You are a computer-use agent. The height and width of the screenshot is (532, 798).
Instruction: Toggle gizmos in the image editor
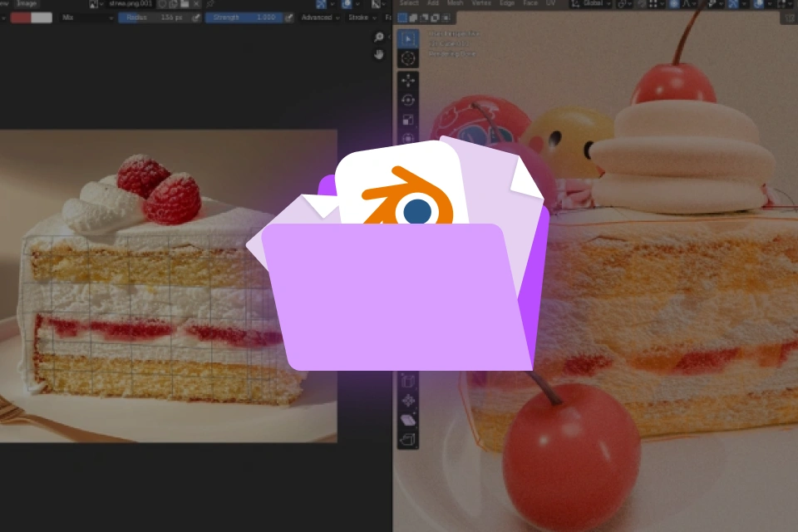tap(321, 4)
